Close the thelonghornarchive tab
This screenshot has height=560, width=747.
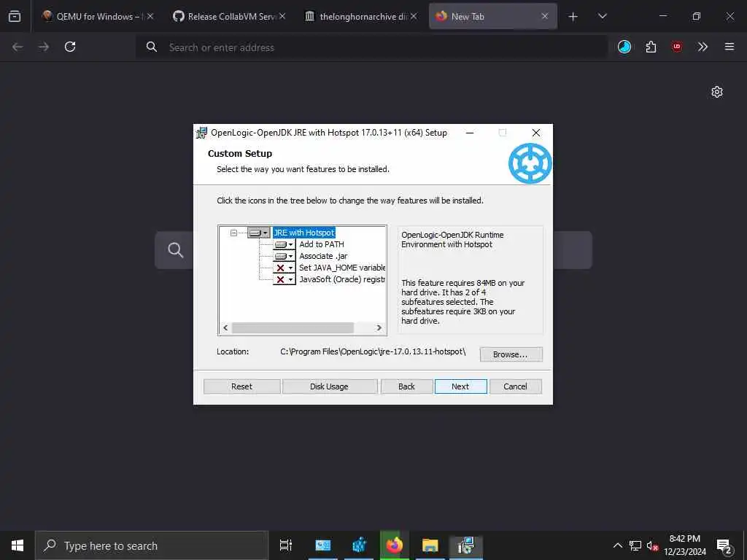pyautogui.click(x=414, y=16)
